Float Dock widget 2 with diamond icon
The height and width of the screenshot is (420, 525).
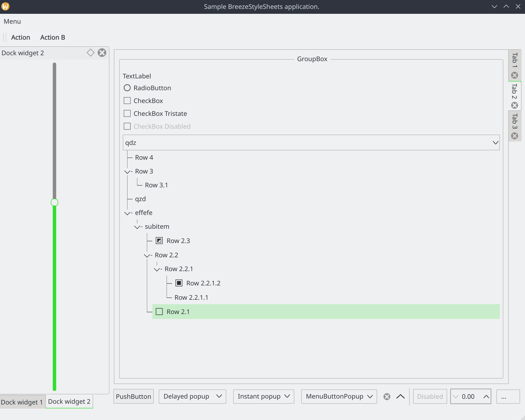[x=90, y=53]
